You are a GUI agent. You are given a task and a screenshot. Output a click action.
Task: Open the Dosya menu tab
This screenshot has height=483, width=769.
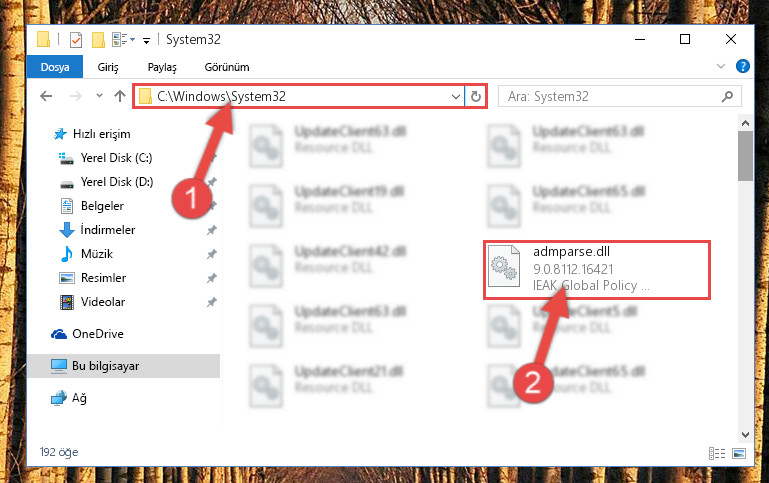[x=55, y=67]
